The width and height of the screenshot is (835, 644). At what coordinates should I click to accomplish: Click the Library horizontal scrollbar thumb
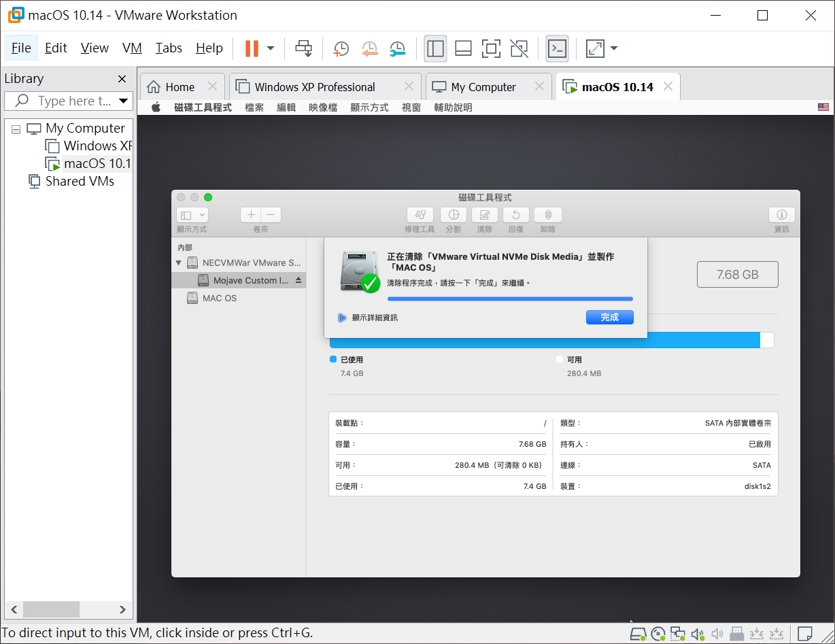(51, 609)
